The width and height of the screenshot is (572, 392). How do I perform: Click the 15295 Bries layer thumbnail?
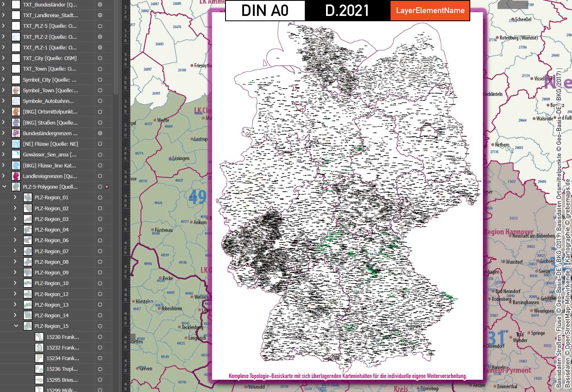click(x=39, y=380)
